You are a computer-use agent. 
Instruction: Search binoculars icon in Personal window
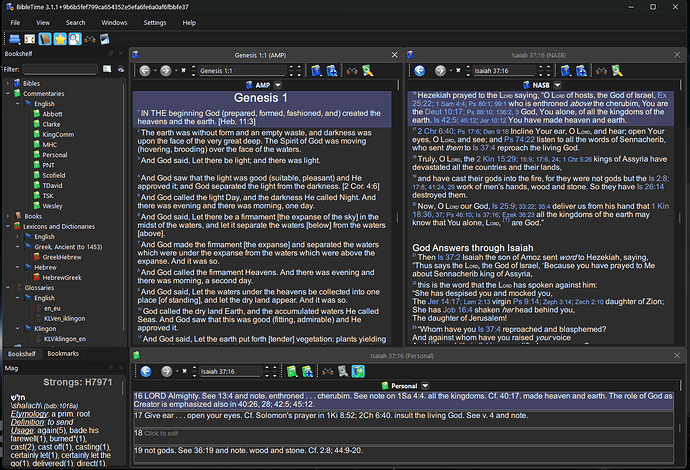[x=327, y=371]
